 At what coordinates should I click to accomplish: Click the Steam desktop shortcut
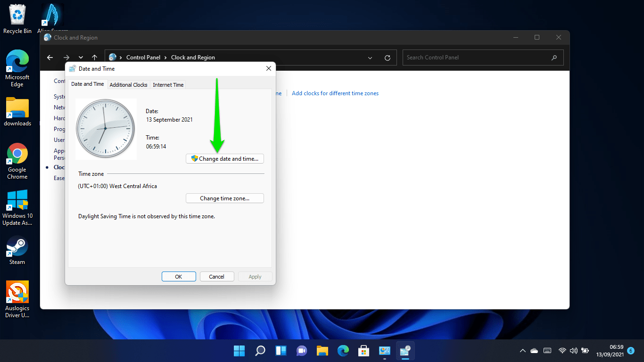click(17, 250)
